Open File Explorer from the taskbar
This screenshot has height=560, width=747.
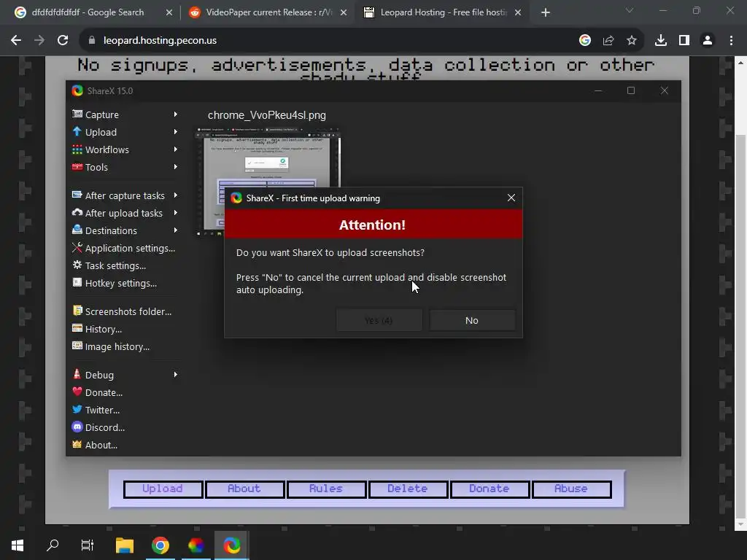125,545
